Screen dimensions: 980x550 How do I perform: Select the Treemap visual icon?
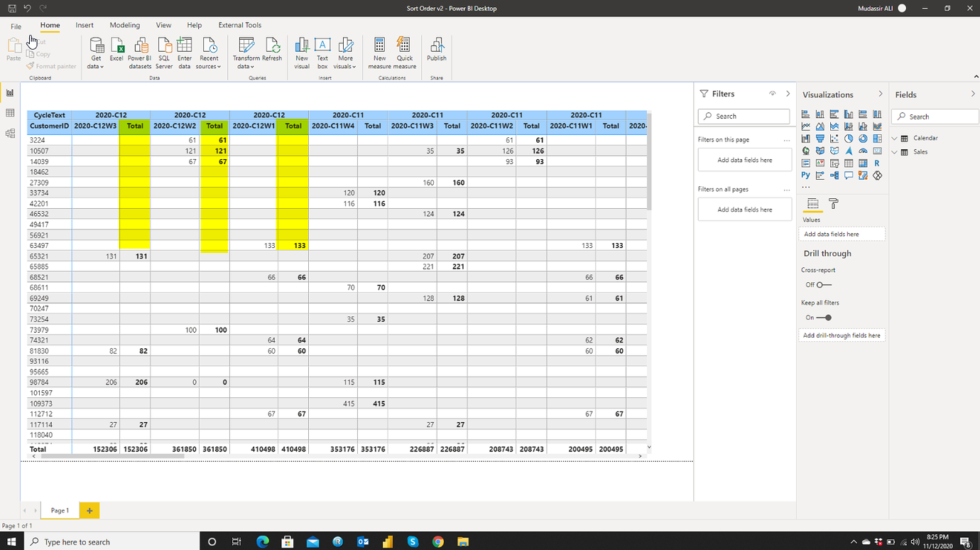876,139
